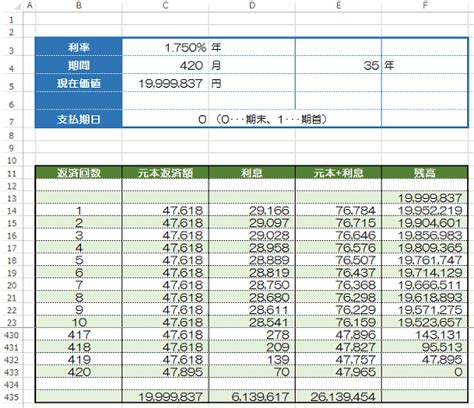Select the 利息 column header cell
474x408 pixels.
[x=252, y=172]
